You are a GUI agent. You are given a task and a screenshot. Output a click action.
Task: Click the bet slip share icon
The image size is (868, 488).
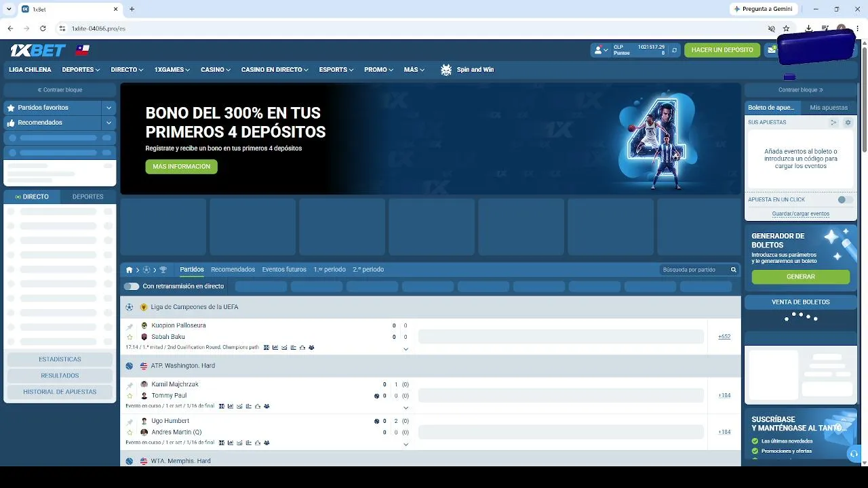coord(834,123)
